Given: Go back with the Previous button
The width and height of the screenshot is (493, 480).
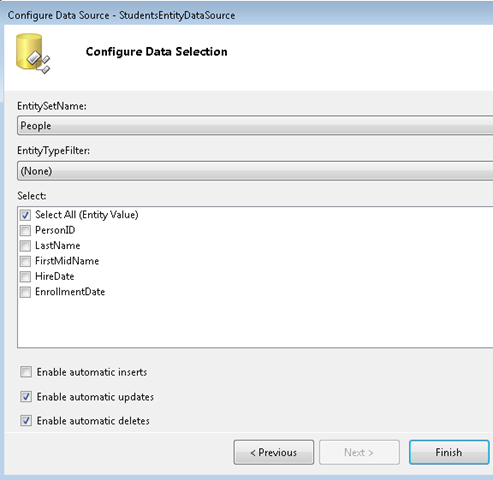Looking at the screenshot, I should click(x=274, y=452).
